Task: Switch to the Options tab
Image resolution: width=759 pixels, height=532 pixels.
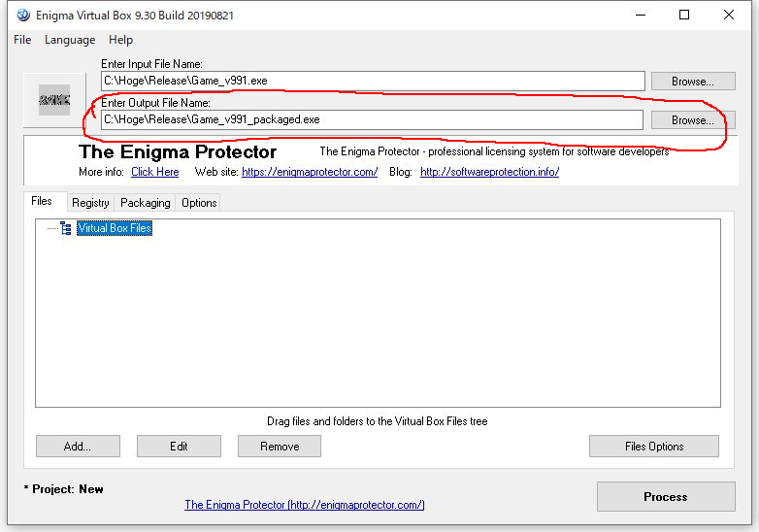Action: pos(199,203)
